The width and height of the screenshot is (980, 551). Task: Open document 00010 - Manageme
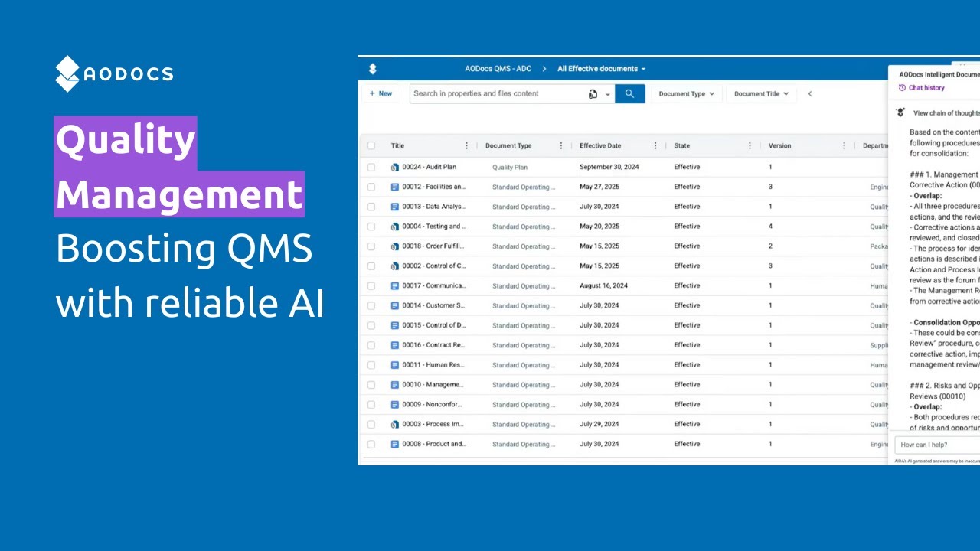[x=433, y=385]
